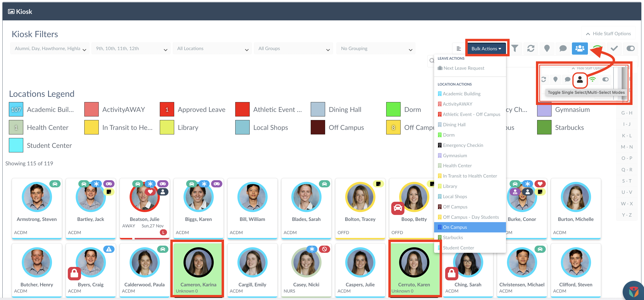Jump to the M - N alphabet link
Image resolution: width=644 pixels, height=300 pixels.
click(627, 147)
